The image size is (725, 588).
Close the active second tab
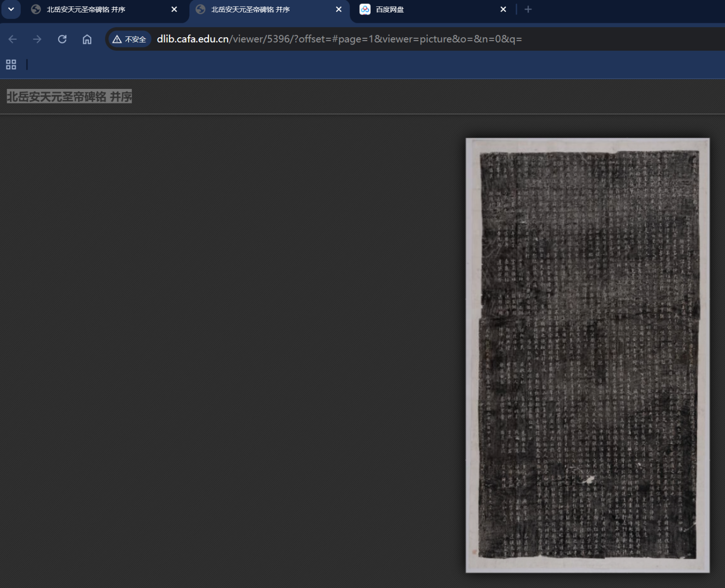339,9
